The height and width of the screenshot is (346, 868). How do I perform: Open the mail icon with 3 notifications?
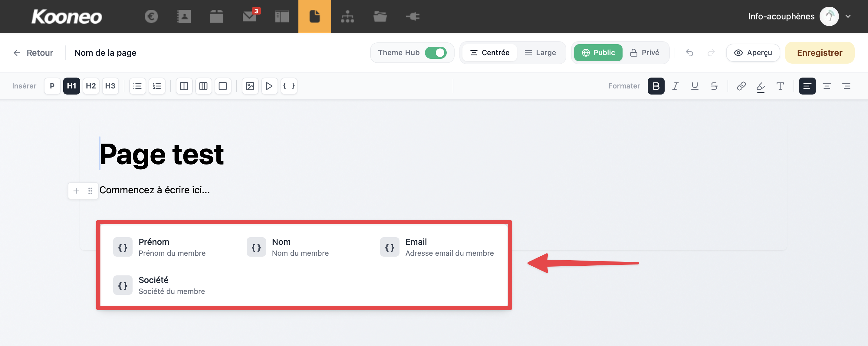point(250,16)
